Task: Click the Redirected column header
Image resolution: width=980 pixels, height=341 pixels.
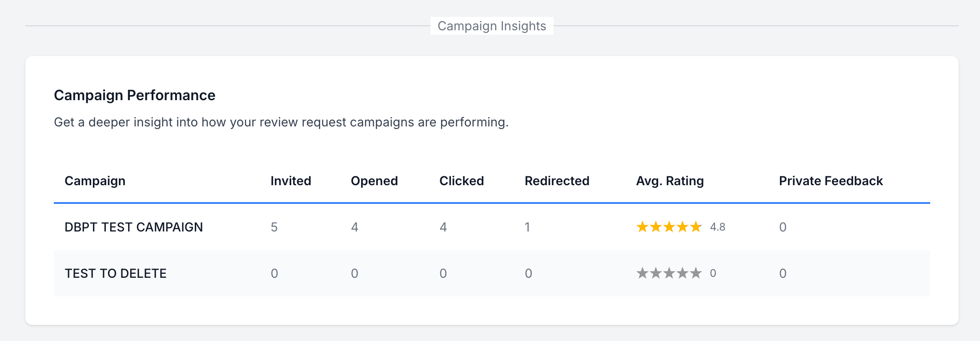Action: pos(557,181)
